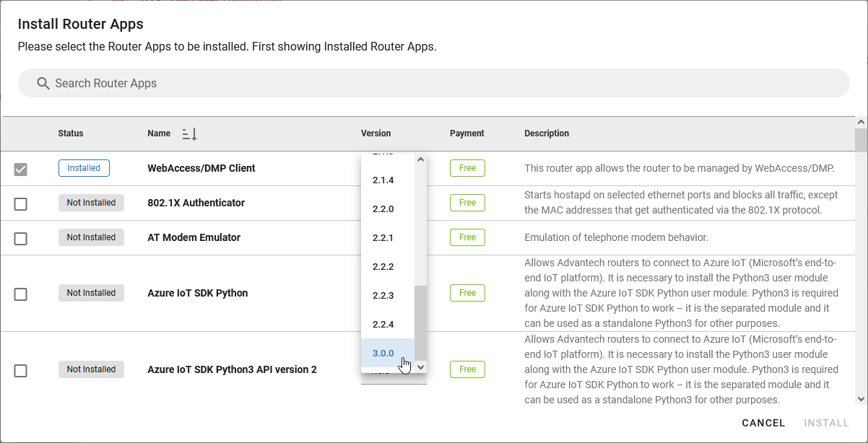
Task: Choose the 2.2.2 version entry
Action: pyautogui.click(x=383, y=267)
